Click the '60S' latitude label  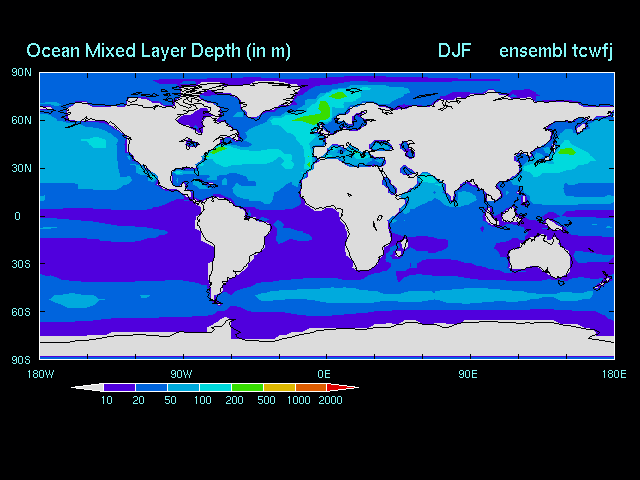click(x=21, y=312)
